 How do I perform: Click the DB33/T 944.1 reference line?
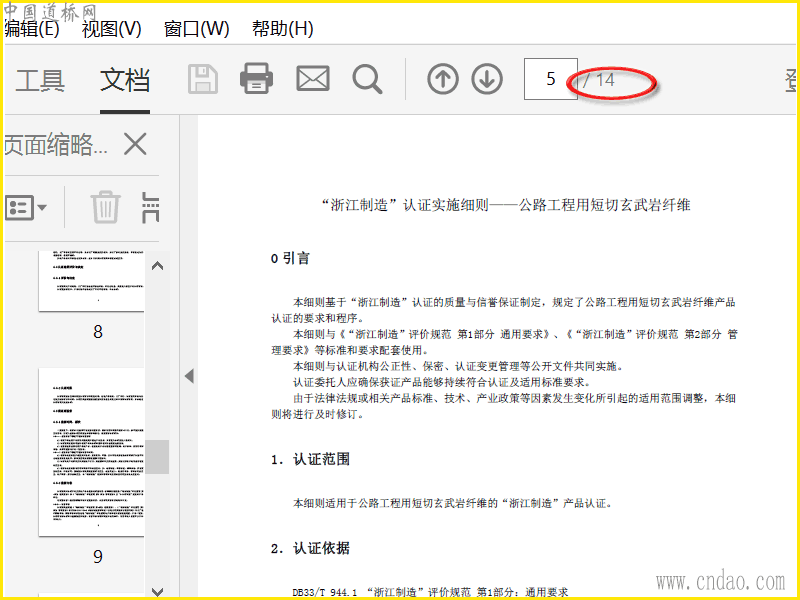[430, 592]
